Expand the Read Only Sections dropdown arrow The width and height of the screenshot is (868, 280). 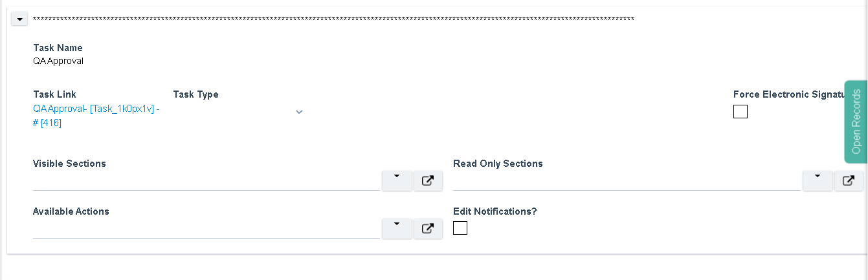818,181
